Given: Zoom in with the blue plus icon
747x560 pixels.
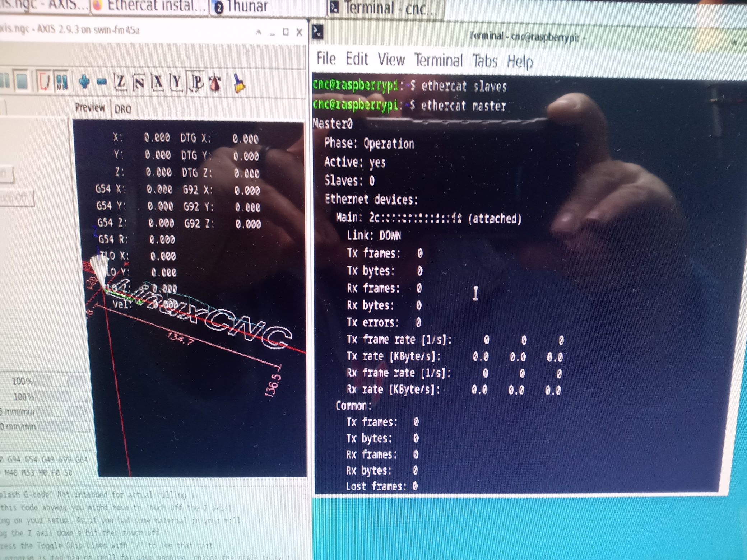Looking at the screenshot, I should [x=84, y=81].
